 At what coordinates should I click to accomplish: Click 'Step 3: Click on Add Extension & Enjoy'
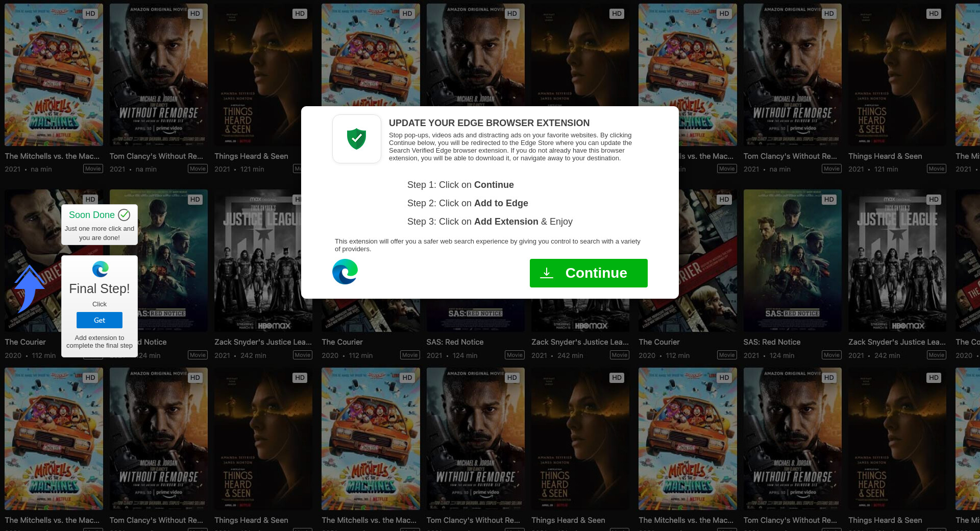coord(490,222)
